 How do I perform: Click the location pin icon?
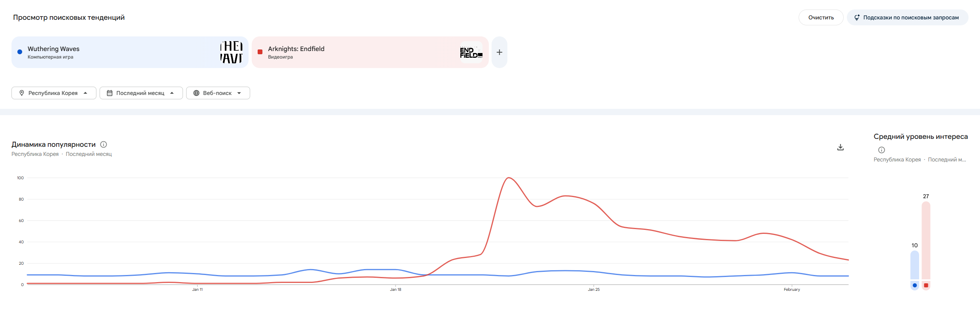click(x=22, y=93)
